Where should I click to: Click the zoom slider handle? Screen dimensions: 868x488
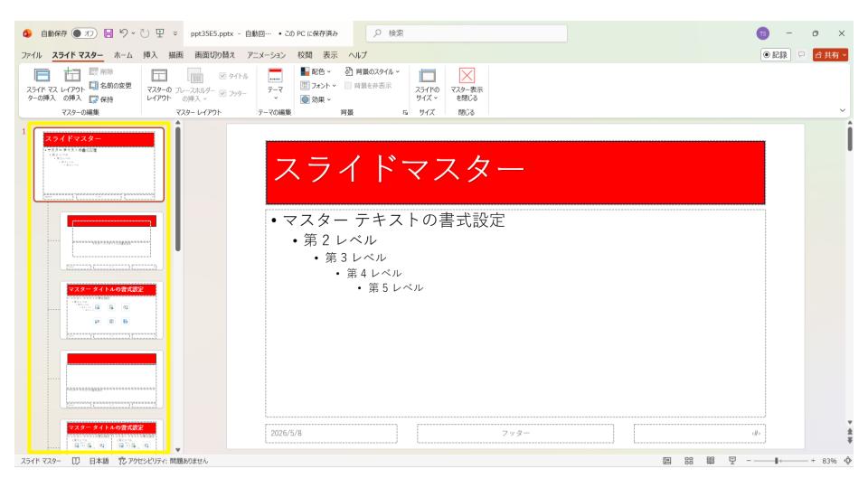[777, 460]
